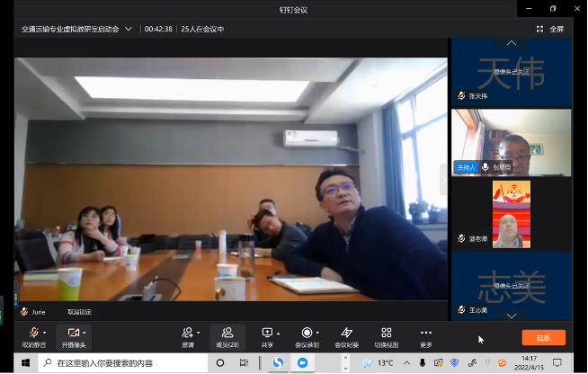
Task: Click Sogou input method tray icon
Action: coord(502,362)
